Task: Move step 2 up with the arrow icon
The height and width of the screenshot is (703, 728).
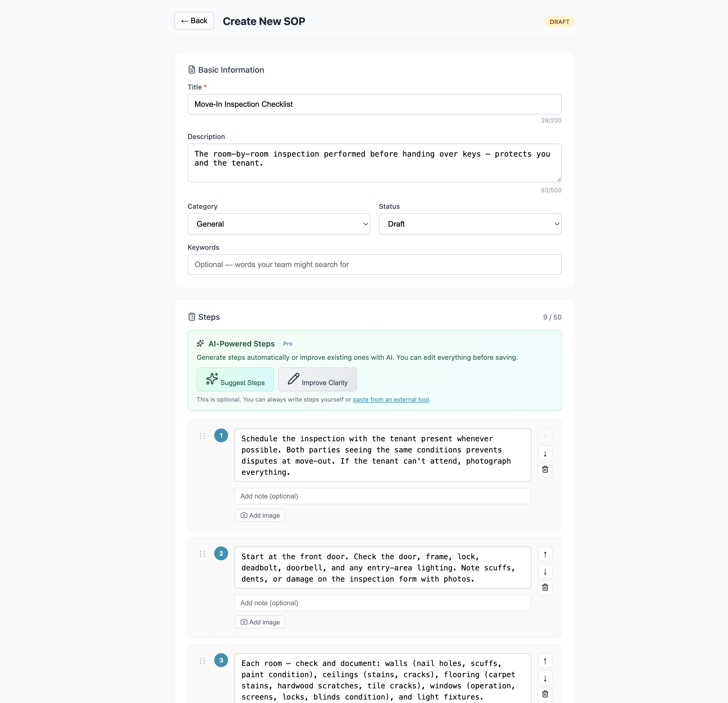Action: 545,554
